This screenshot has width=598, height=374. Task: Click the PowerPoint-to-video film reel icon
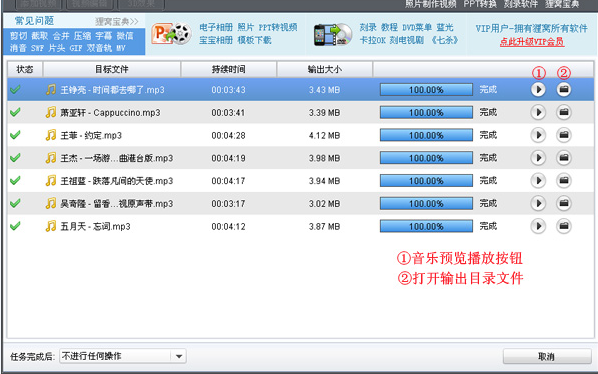tap(171, 34)
